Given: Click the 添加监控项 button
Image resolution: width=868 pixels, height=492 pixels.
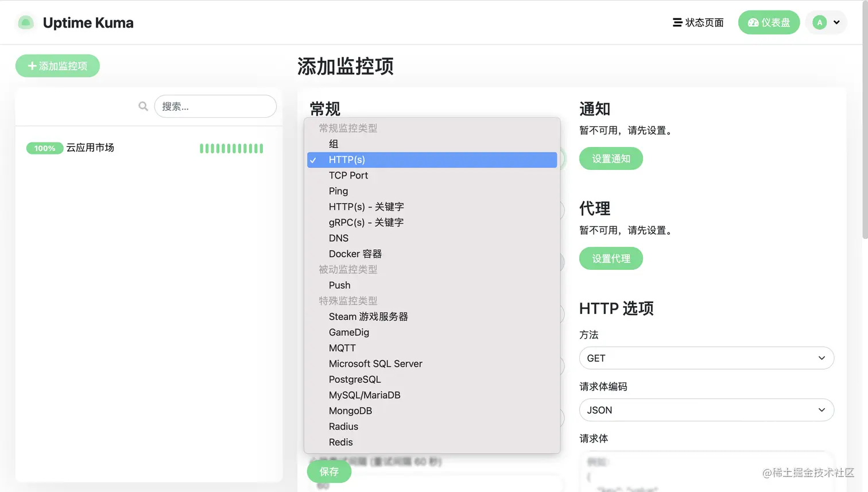Looking at the screenshot, I should [x=57, y=66].
